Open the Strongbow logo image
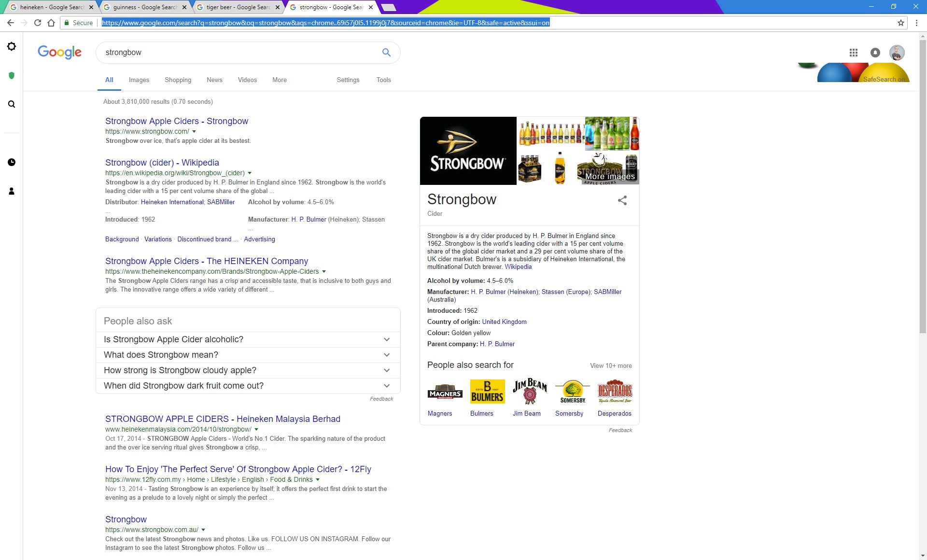The image size is (927, 560). (468, 151)
